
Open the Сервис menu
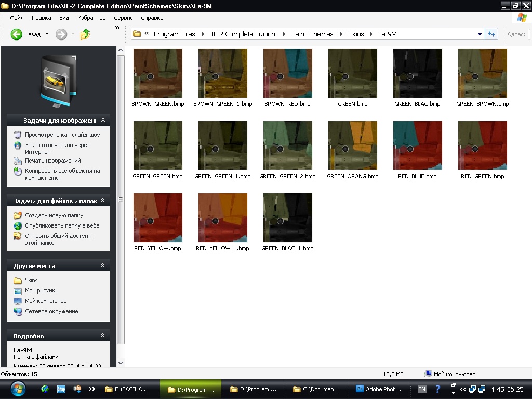pyautogui.click(x=123, y=18)
